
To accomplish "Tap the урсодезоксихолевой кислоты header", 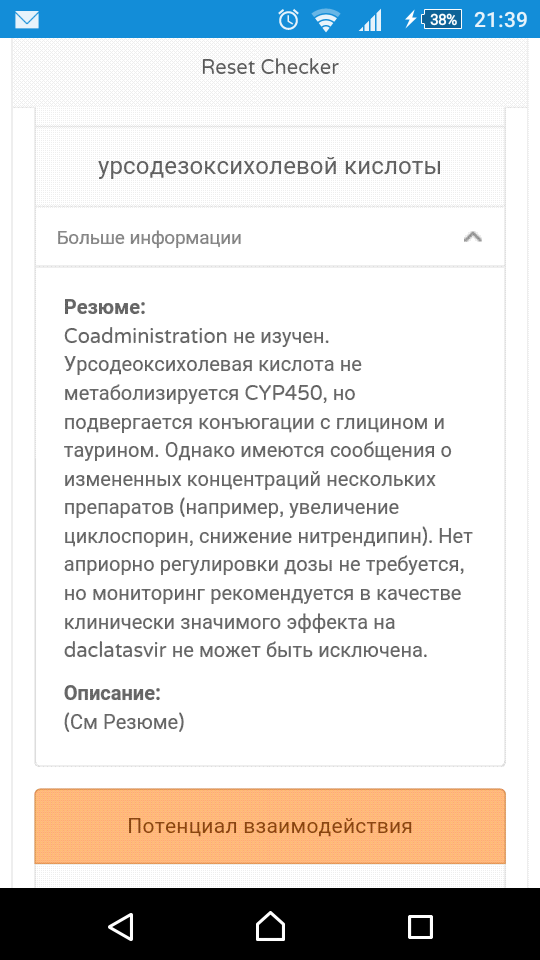I will (x=270, y=167).
